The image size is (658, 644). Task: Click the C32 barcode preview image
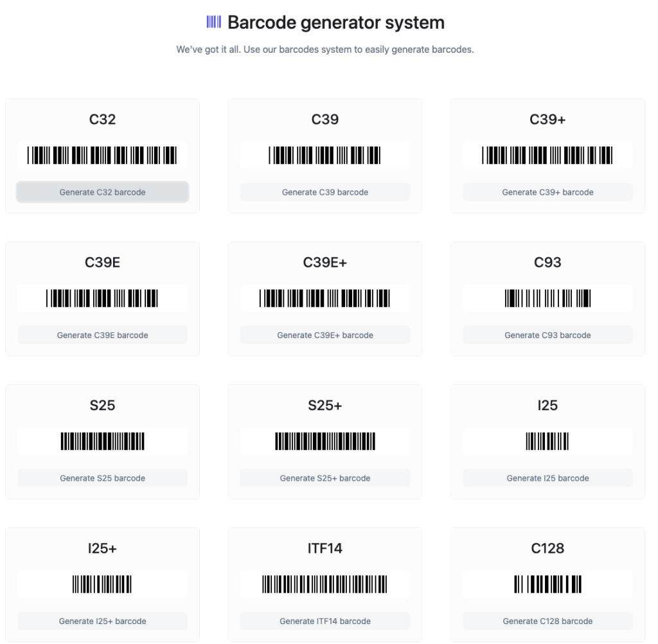tap(102, 156)
